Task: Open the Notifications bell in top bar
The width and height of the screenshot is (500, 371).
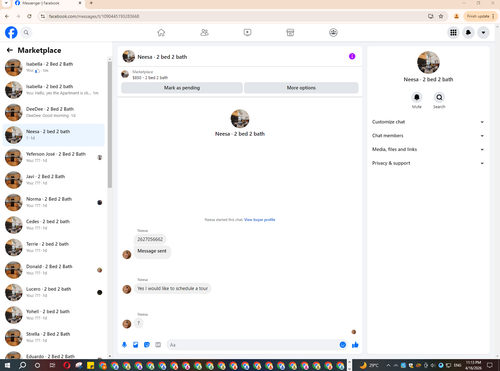Action: (x=468, y=33)
